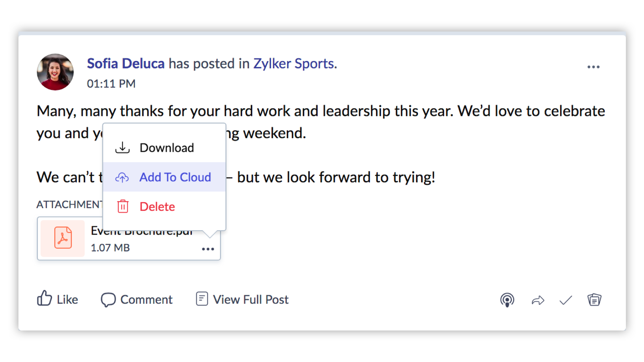Open the Zylker Sports group link

(294, 64)
